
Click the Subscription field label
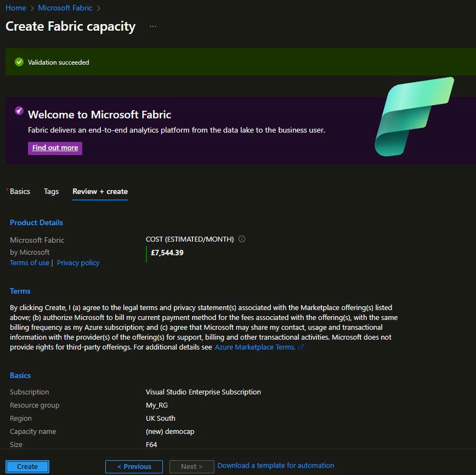(29, 392)
